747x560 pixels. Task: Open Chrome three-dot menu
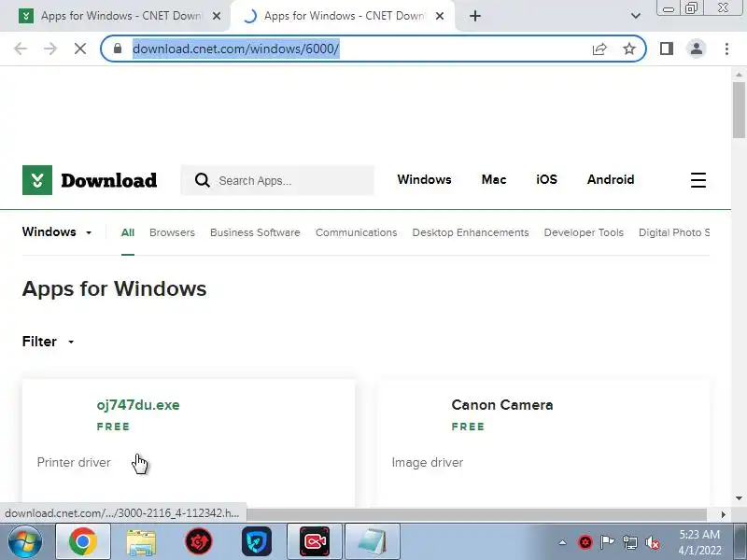pos(726,49)
